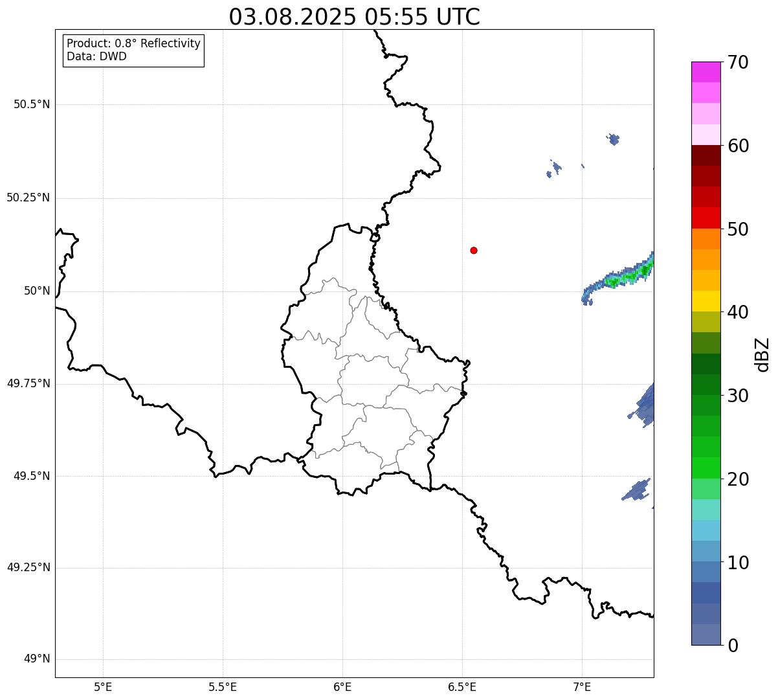This screenshot has width=778, height=700.
Task: Click the latitude label "49.25°N"
Action: 28,567
